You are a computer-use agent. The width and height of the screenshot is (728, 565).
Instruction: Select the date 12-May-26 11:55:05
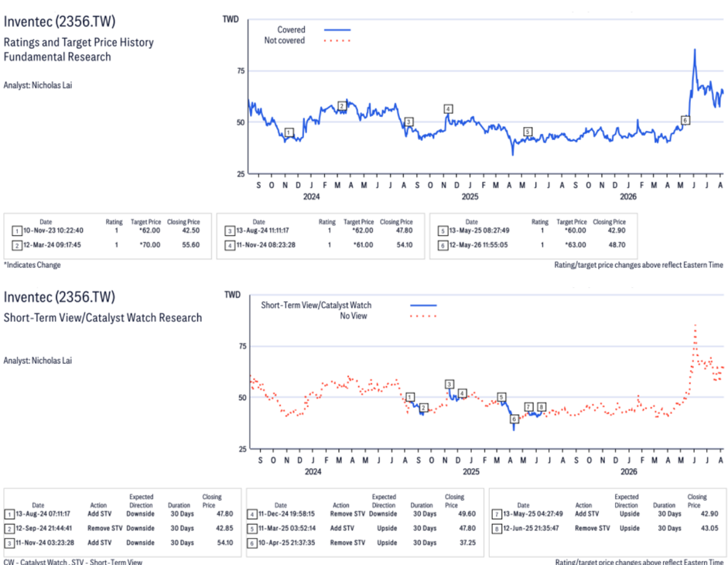pyautogui.click(x=478, y=245)
